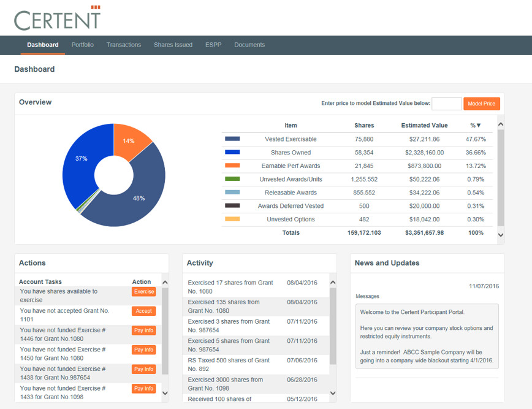532x409 pixels.
Task: Click the Account Tasks column header
Action: (x=40, y=281)
